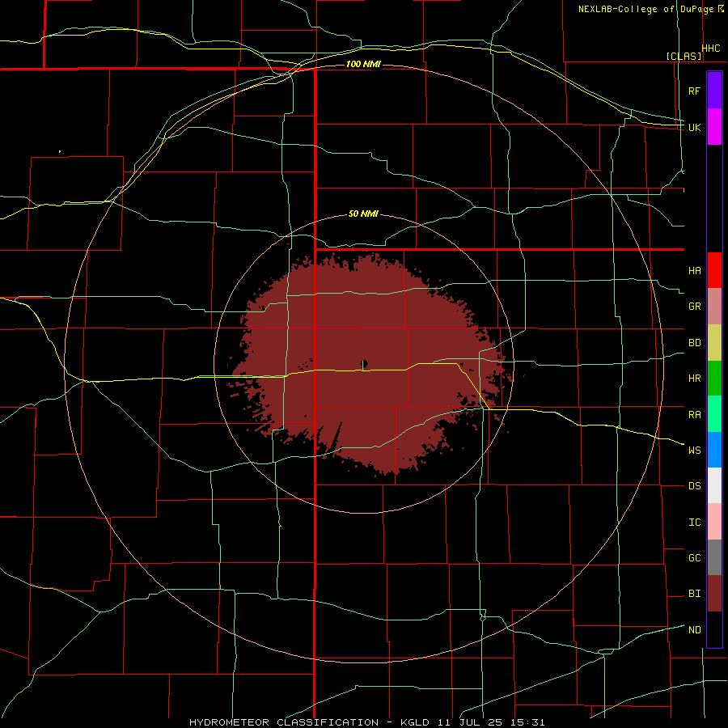Screen dimensions: 728x728
Task: Click the RF purple legend swatch
Action: 714,91
